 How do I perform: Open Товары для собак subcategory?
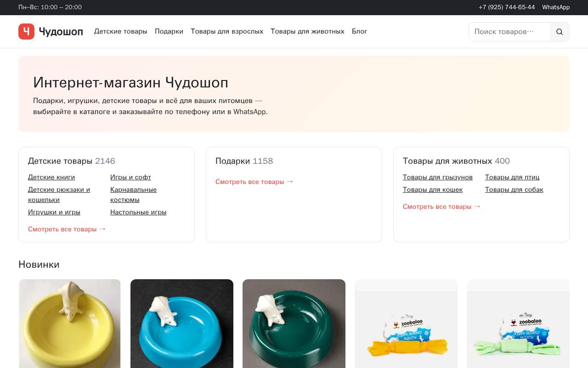click(514, 190)
